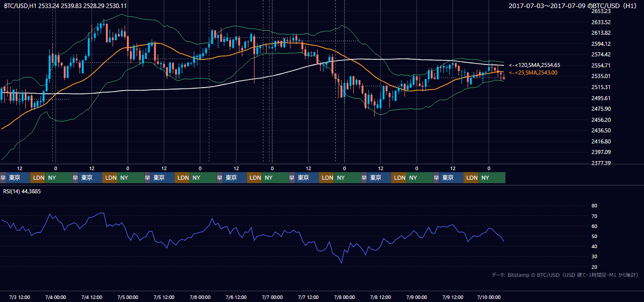644x302 pixels.
Task: Pick the 7/6 00:00 date label
Action: [200, 297]
